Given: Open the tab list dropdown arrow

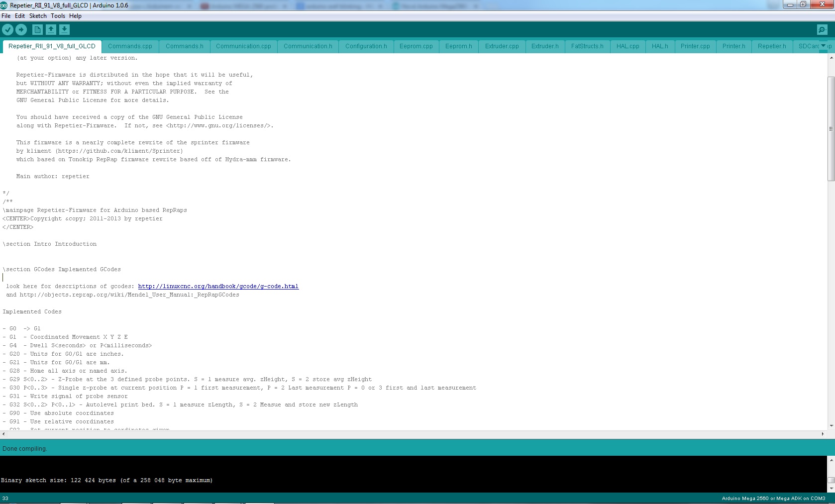Looking at the screenshot, I should click(825, 46).
